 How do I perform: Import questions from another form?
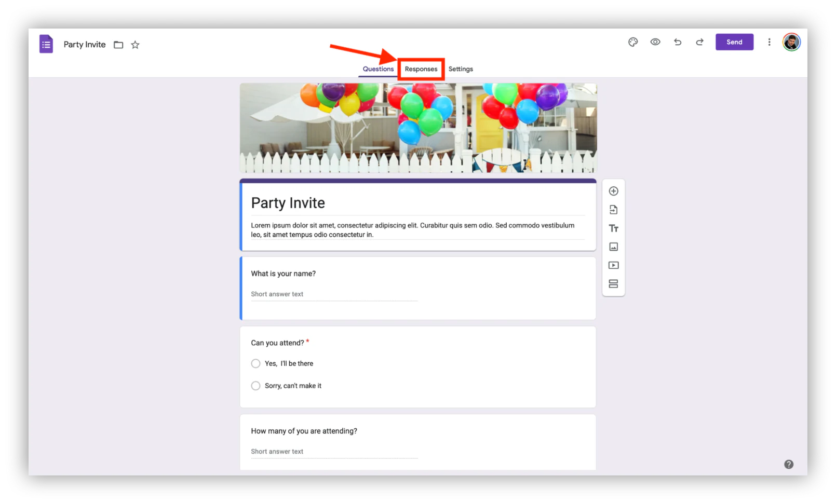(613, 210)
